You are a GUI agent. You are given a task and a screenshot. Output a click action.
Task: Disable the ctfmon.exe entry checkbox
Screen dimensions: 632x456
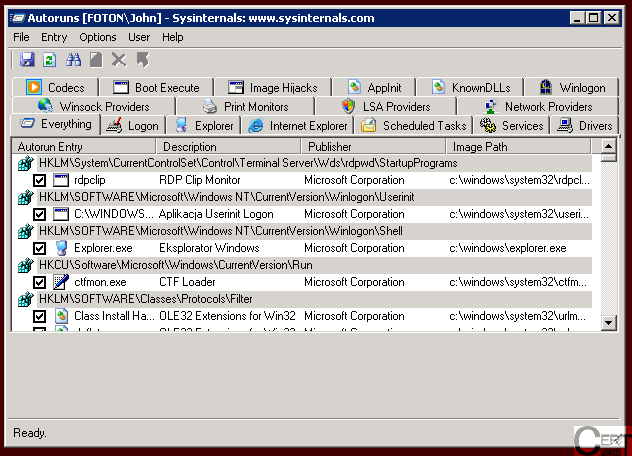click(39, 282)
